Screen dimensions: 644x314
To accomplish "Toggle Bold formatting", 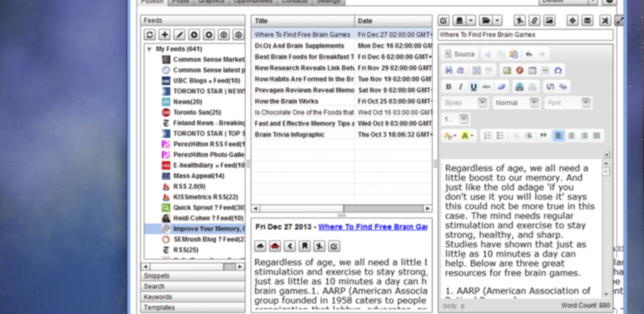I will coord(448,86).
